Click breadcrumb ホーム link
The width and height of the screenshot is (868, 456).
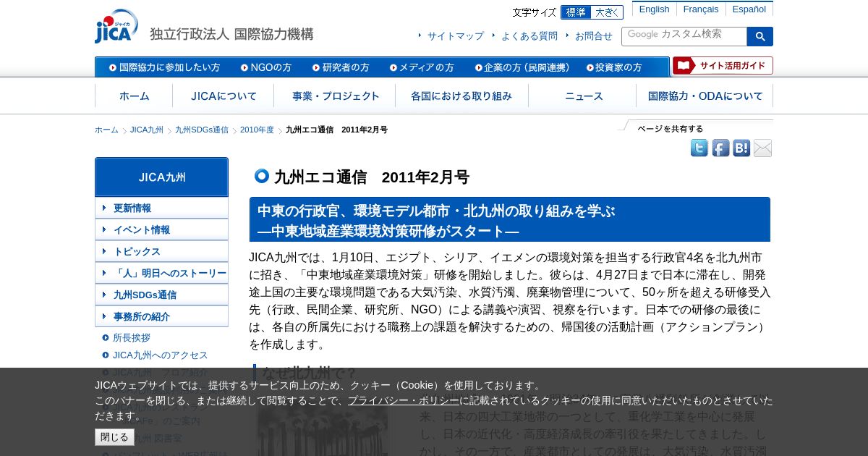pyautogui.click(x=106, y=130)
